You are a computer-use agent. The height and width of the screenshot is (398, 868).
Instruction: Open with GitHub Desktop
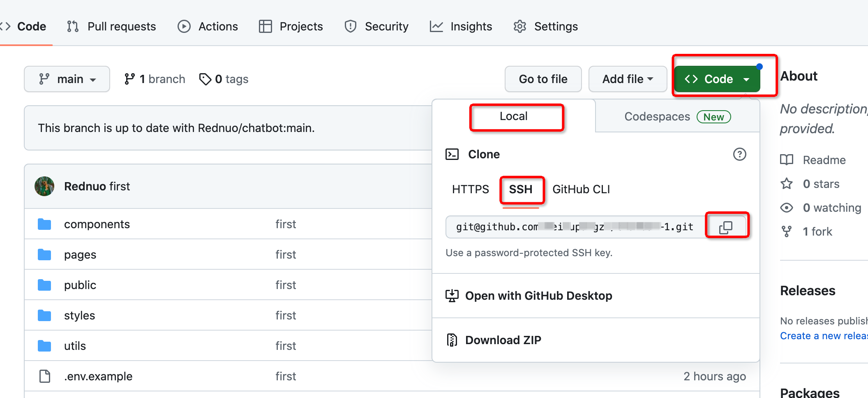538,296
